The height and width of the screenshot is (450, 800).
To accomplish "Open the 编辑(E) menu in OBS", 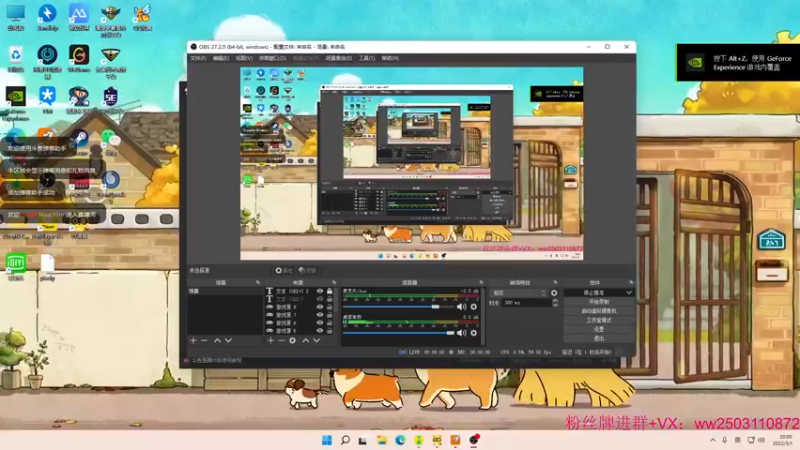I will point(220,58).
